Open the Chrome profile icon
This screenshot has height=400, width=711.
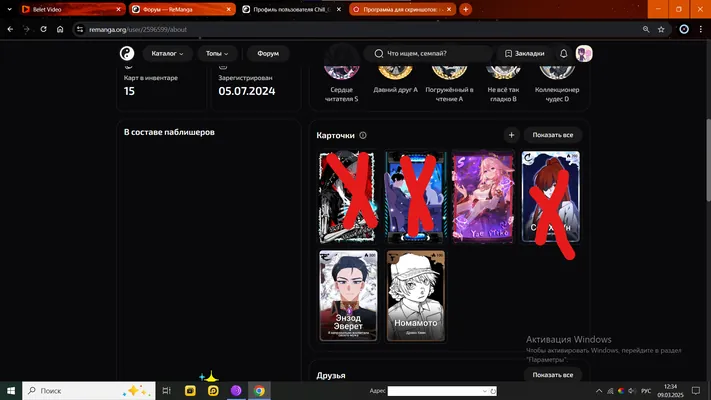point(684,29)
